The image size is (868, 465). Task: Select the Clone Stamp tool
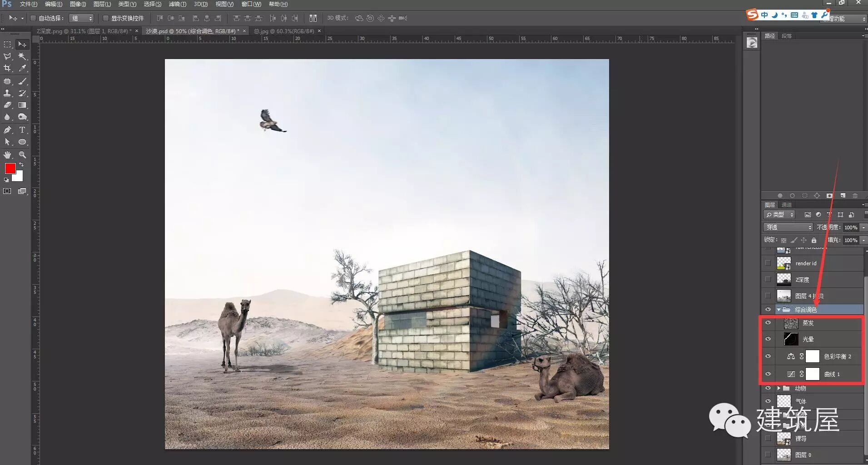tap(7, 93)
